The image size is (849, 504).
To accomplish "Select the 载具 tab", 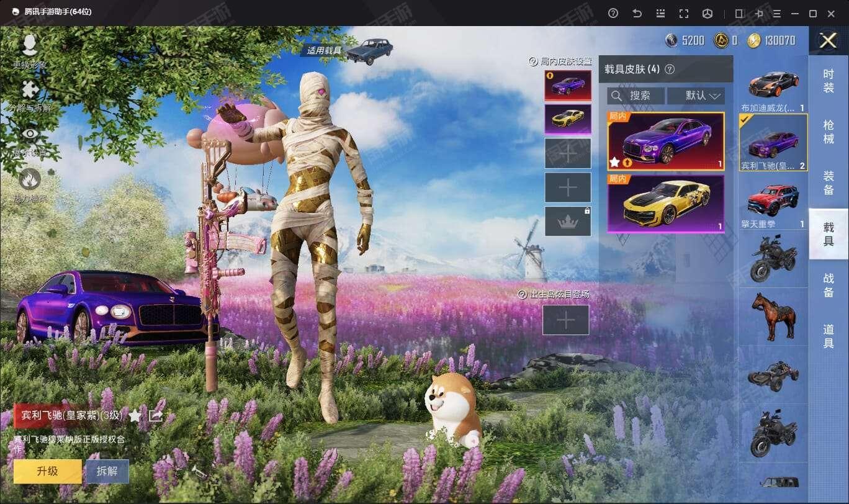I will point(829,233).
